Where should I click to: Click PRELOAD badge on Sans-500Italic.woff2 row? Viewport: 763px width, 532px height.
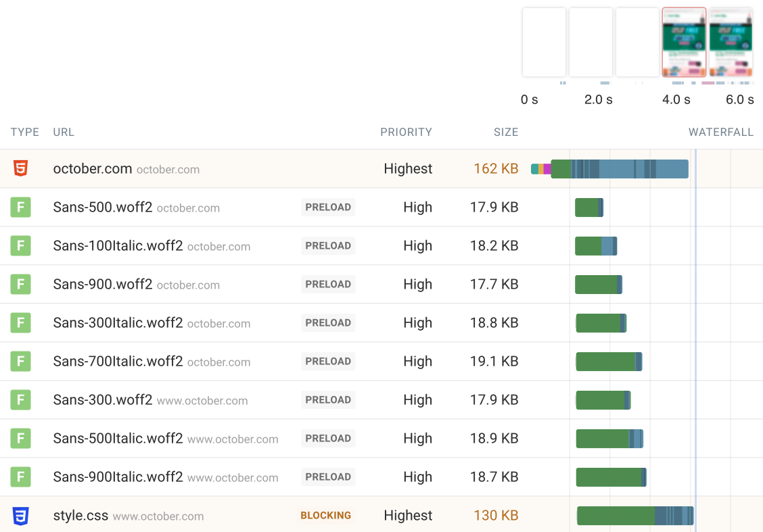point(328,439)
